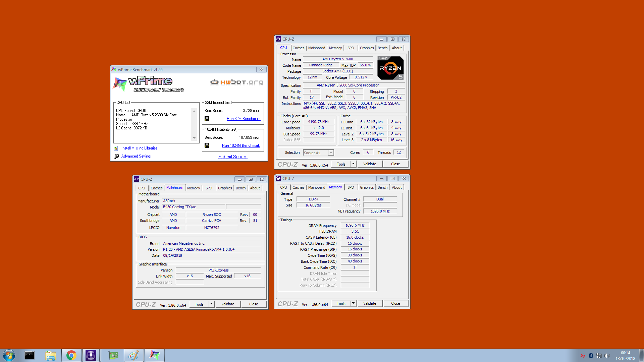Viewport: 644px width, 362px height.
Task: Open File Explorer from taskbar
Action: pyautogui.click(x=51, y=355)
